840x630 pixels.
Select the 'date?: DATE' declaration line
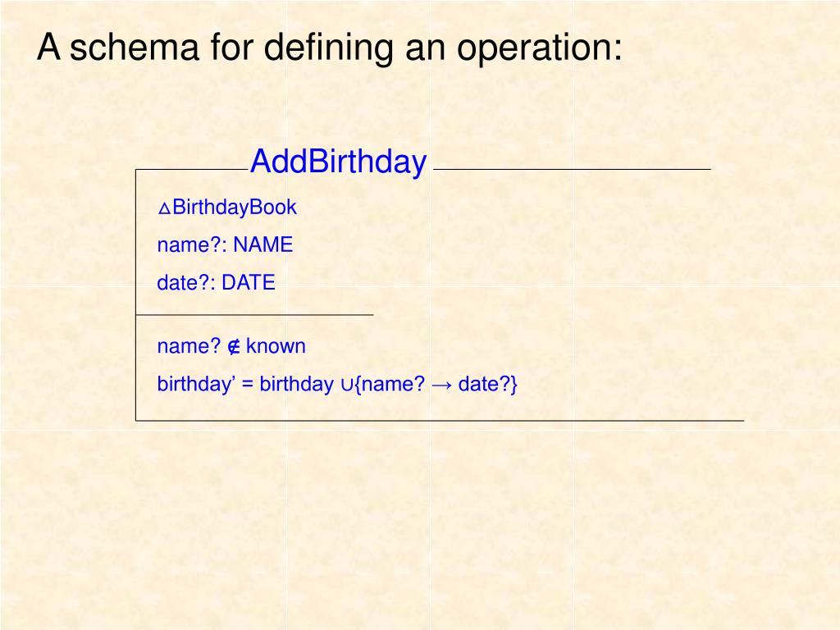pos(216,282)
